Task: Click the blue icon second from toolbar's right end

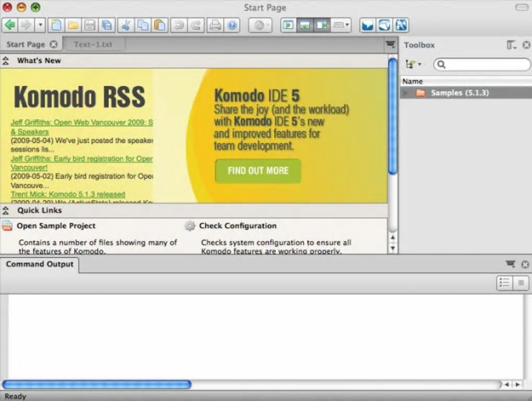Action: pos(384,25)
